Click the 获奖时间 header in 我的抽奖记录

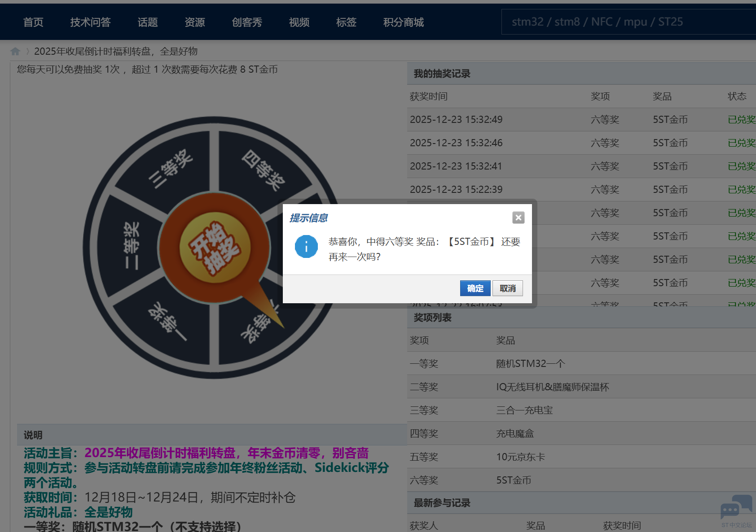coord(429,96)
